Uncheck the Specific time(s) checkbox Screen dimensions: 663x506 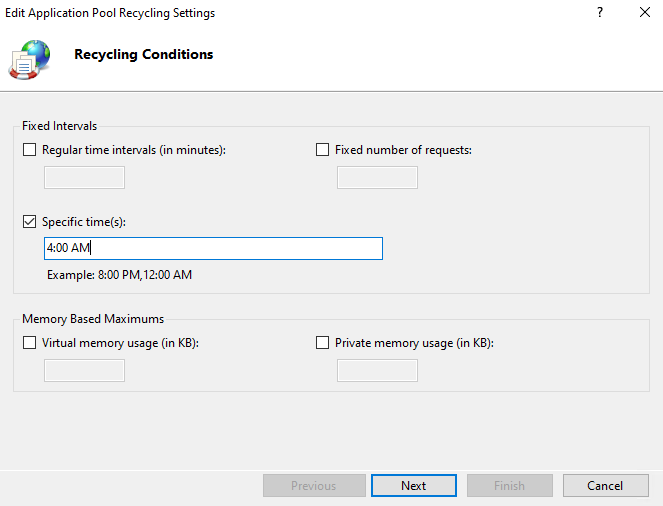pos(29,222)
